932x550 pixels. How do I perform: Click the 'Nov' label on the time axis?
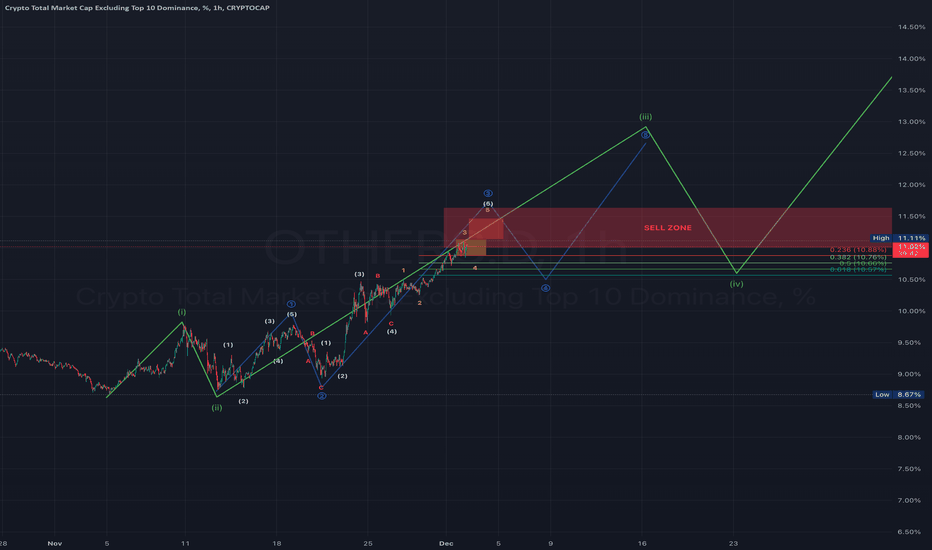tap(55, 543)
